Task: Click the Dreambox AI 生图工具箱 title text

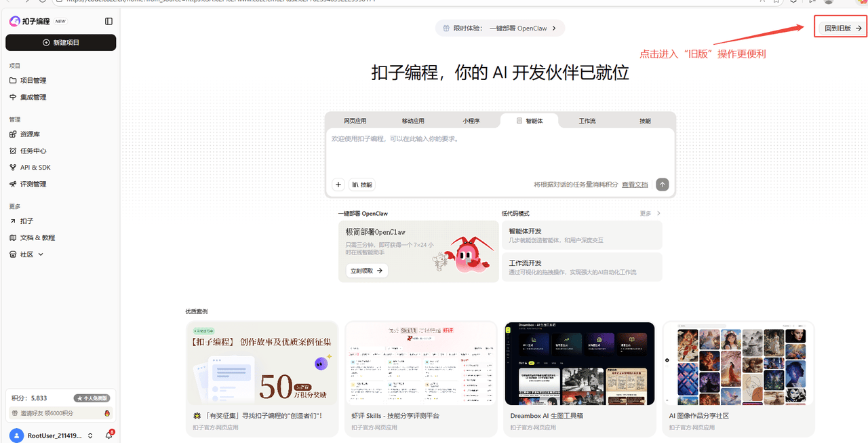Action: coord(547,415)
